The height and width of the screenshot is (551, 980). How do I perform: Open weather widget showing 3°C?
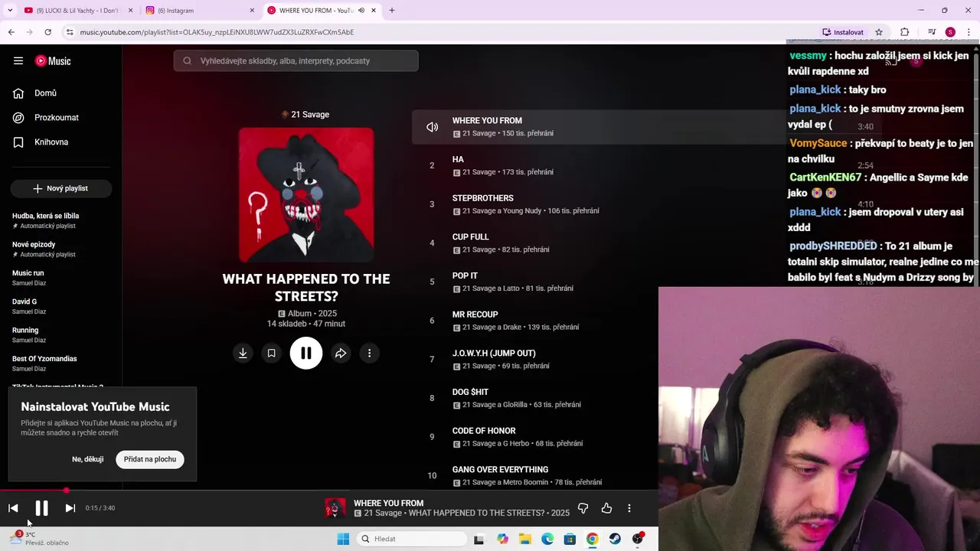tap(40, 539)
